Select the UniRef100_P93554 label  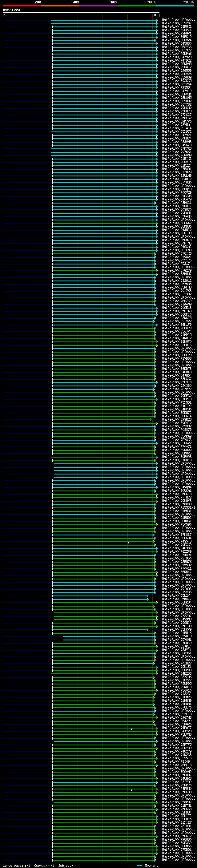[x=177, y=88]
